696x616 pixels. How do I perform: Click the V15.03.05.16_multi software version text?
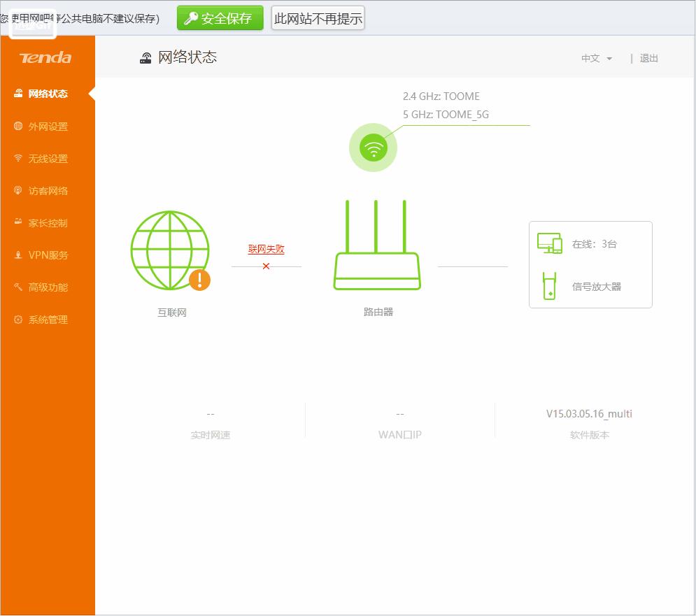(588, 413)
